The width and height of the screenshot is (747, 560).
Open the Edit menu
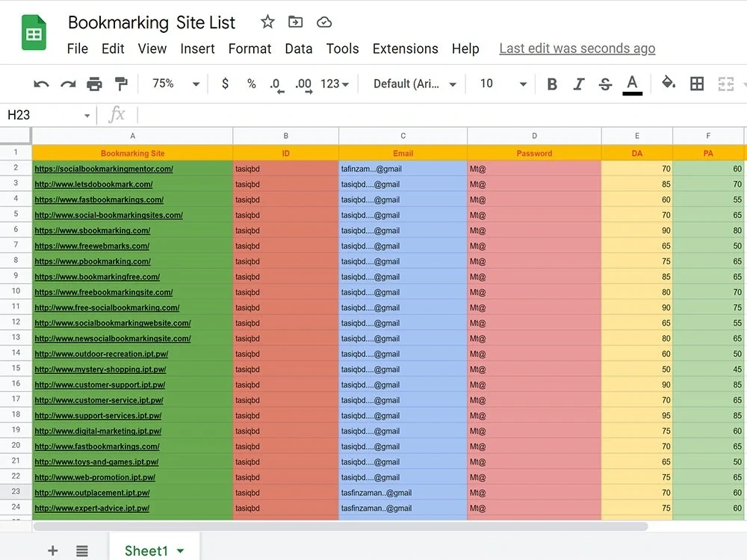click(x=113, y=49)
